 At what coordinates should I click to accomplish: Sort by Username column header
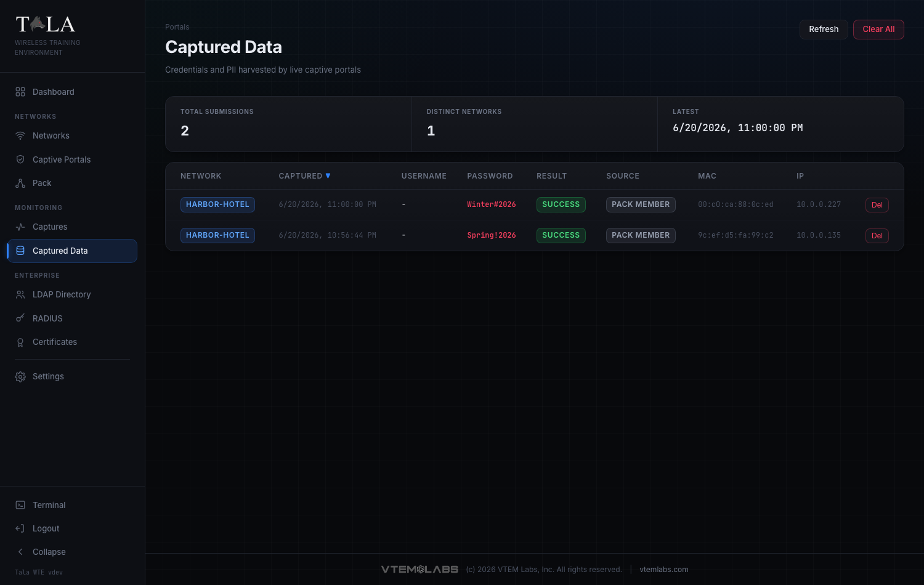(x=424, y=176)
